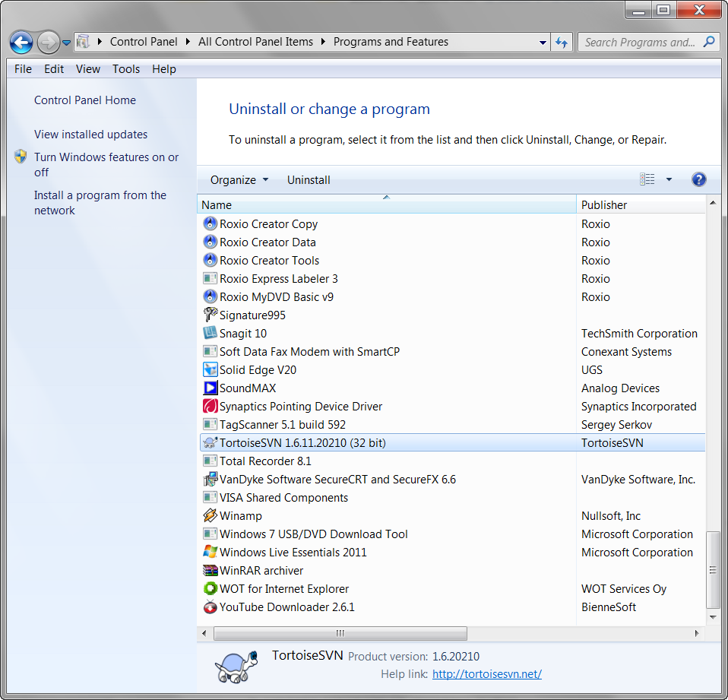Select the YouTube Downloader 2.6.1 icon
This screenshot has width=728, height=700.
pyautogui.click(x=210, y=607)
